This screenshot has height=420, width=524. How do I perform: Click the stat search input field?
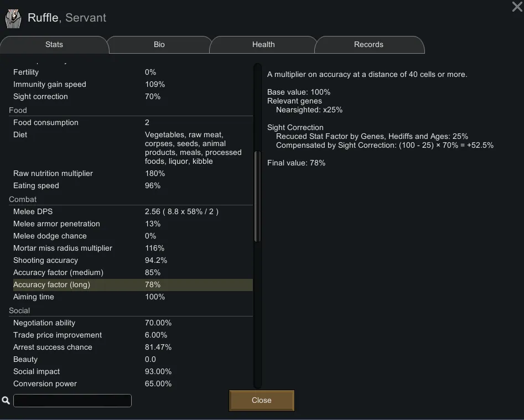tap(72, 400)
